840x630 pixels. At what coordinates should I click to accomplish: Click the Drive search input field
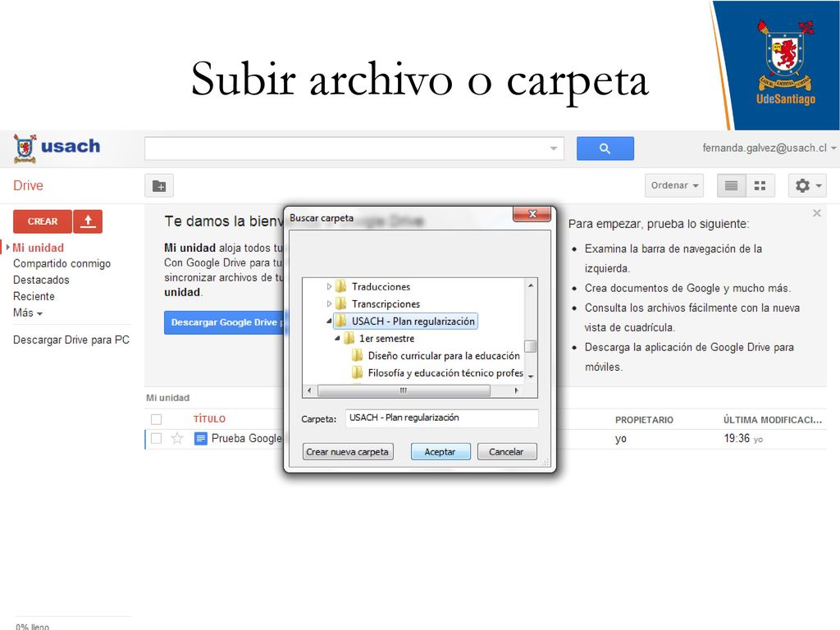tap(354, 148)
